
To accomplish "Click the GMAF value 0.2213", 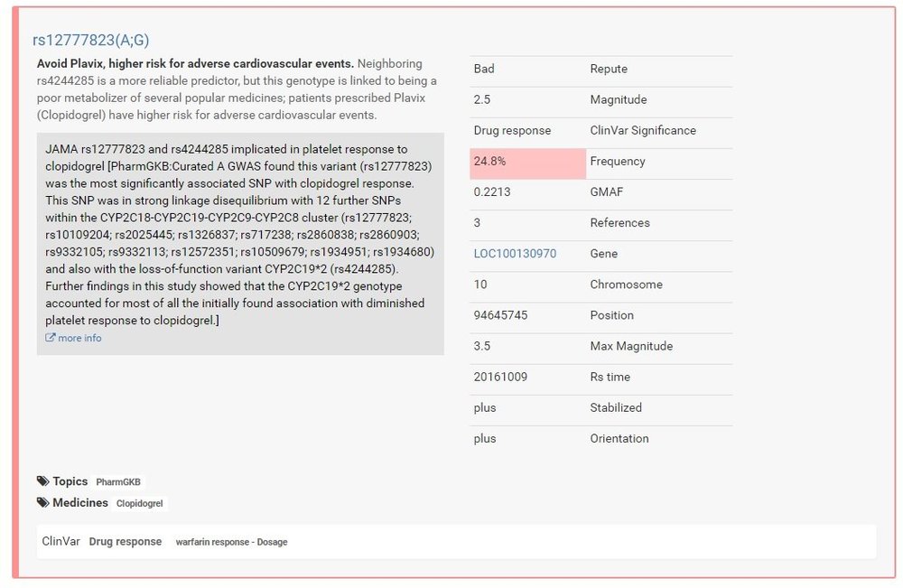I will 491,192.
